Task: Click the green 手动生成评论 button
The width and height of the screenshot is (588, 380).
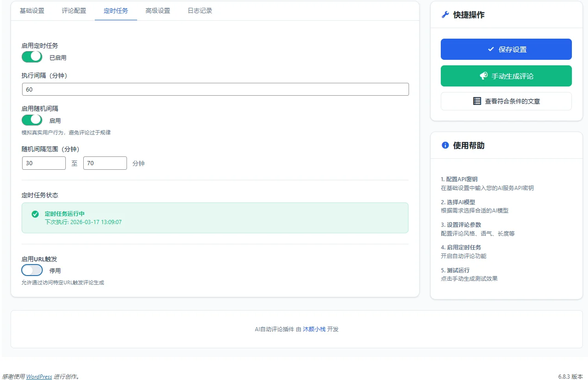Action: [x=506, y=76]
